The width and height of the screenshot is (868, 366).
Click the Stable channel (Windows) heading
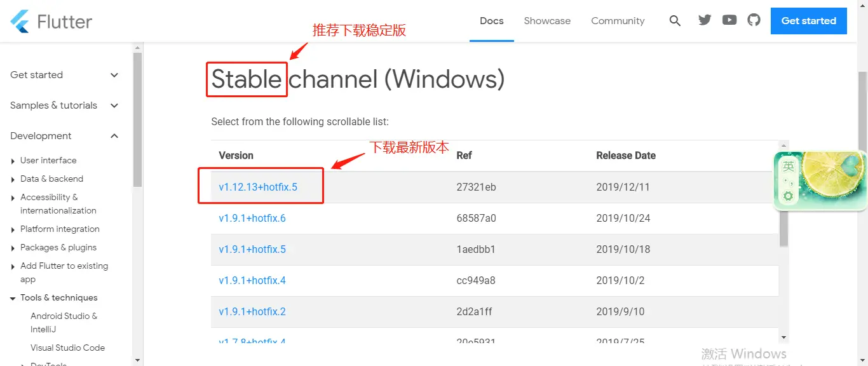pyautogui.click(x=358, y=79)
